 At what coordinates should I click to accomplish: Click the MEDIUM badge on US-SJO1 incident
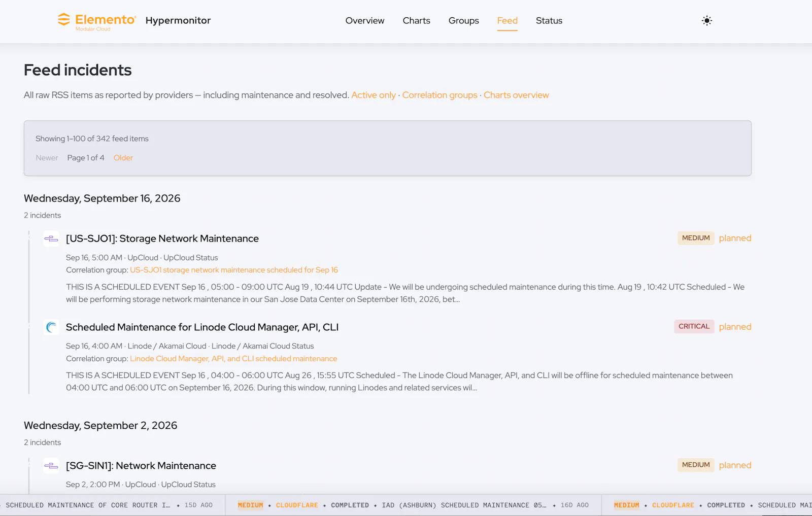696,238
